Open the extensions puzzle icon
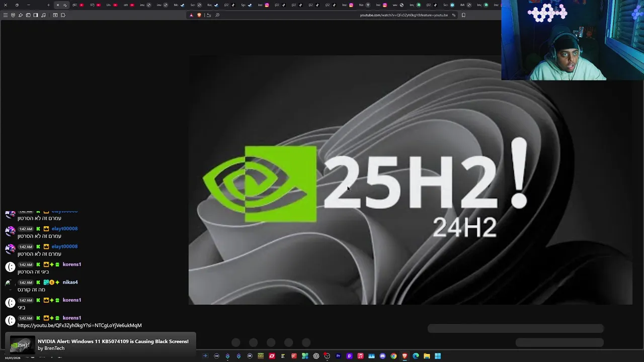Screen dimensions: 644x362 [63, 15]
